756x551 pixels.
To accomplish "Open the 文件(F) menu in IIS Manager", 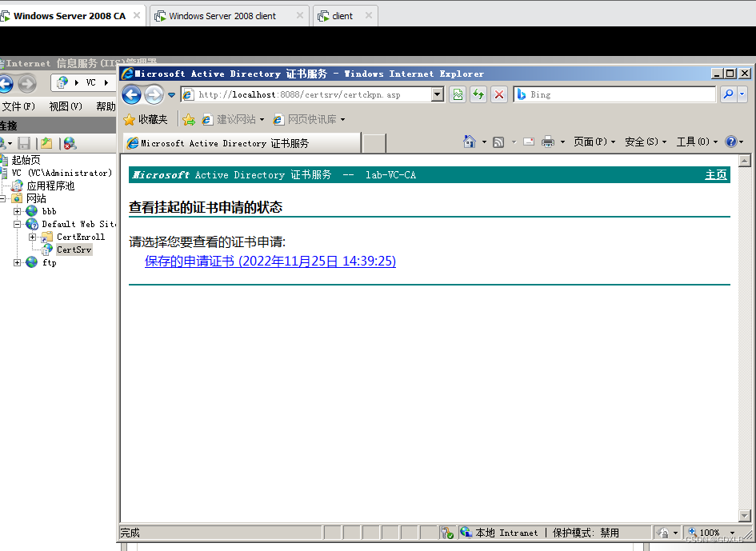I will coord(18,106).
